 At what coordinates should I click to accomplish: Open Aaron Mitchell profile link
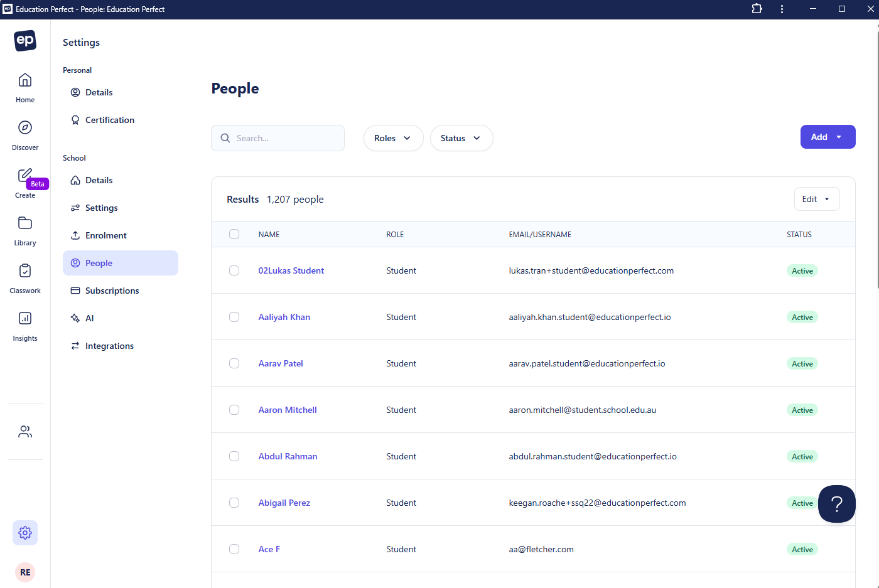coord(288,410)
